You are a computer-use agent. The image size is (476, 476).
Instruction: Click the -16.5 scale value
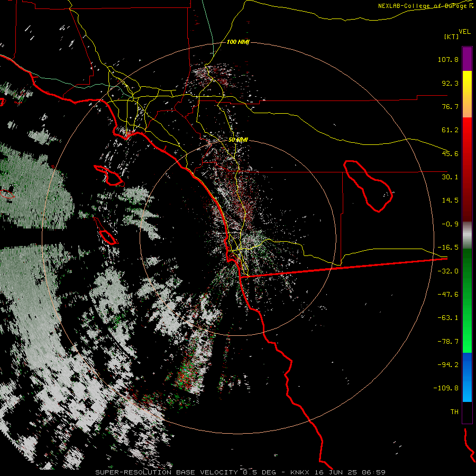[448, 248]
